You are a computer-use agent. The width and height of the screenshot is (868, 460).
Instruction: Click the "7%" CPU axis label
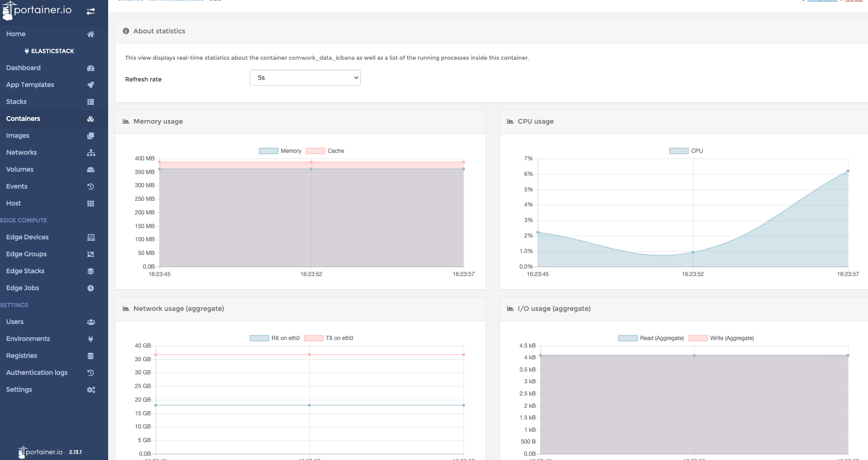[529, 159]
